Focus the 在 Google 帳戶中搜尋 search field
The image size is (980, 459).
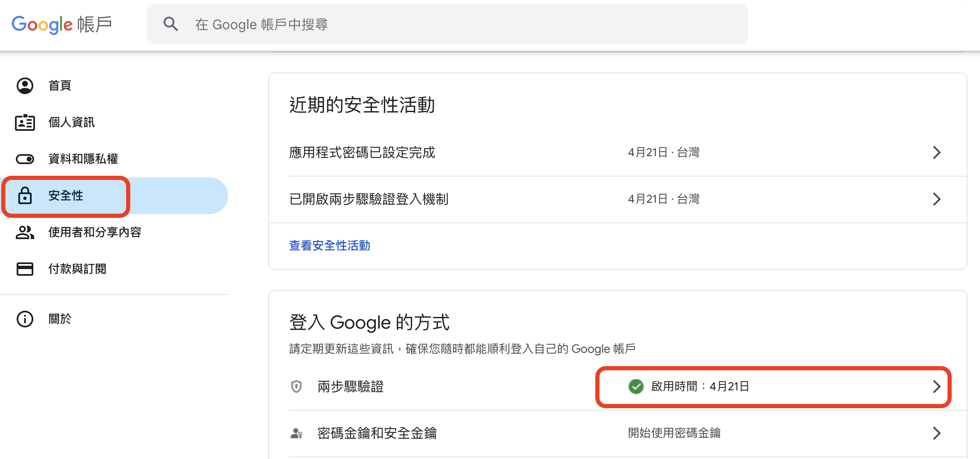[458, 24]
